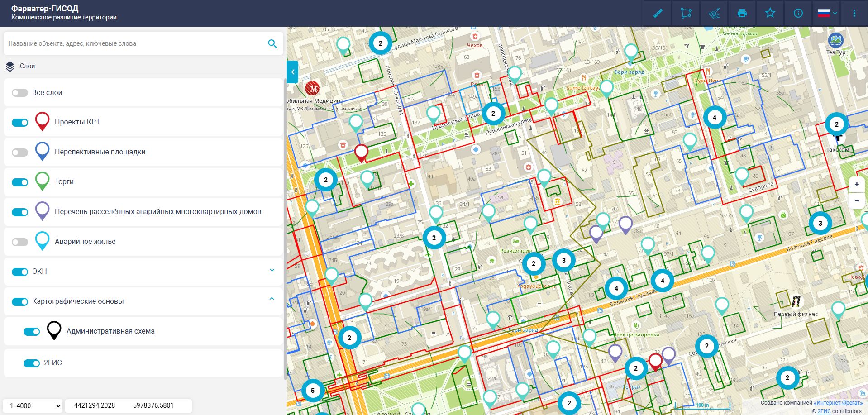Image resolution: width=868 pixels, height=415 pixels.
Task: Open the Интернет-Фрегат link
Action: pos(838,402)
